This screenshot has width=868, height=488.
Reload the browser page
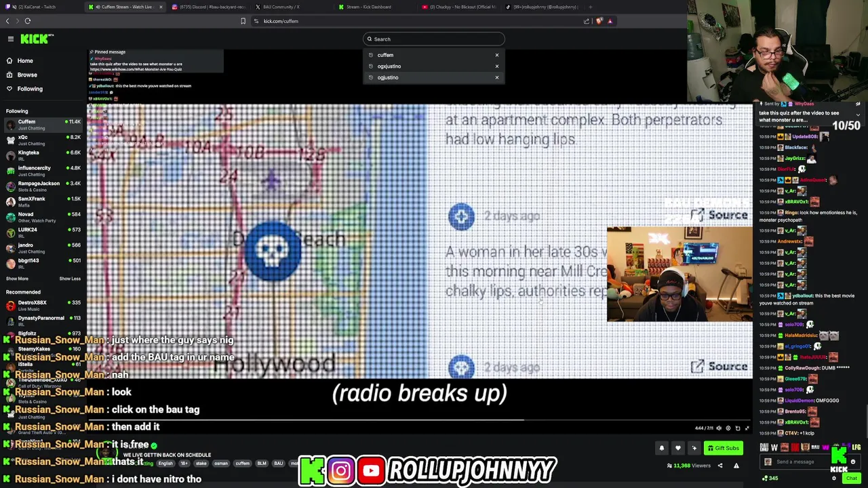coord(28,21)
